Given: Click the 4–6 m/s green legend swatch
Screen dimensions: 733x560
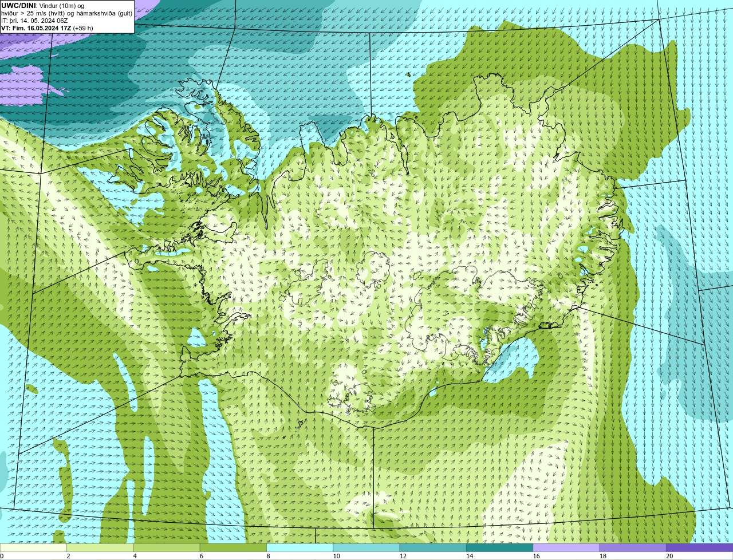Looking at the screenshot, I should 167,547.
